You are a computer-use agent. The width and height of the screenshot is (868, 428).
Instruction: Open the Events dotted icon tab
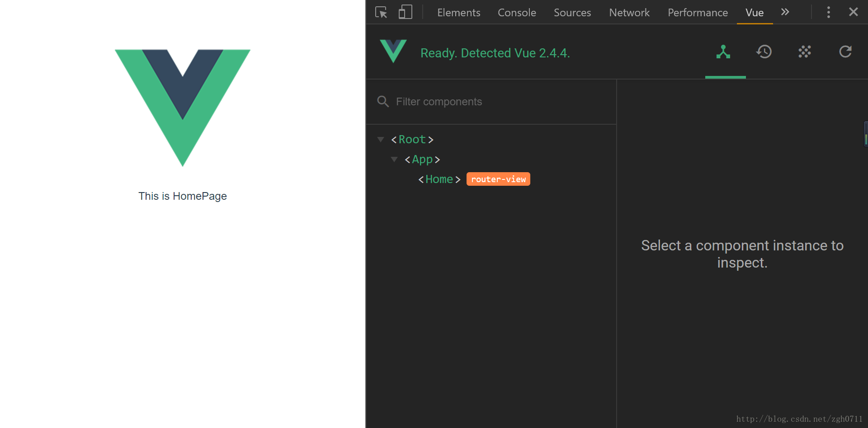[x=805, y=52]
